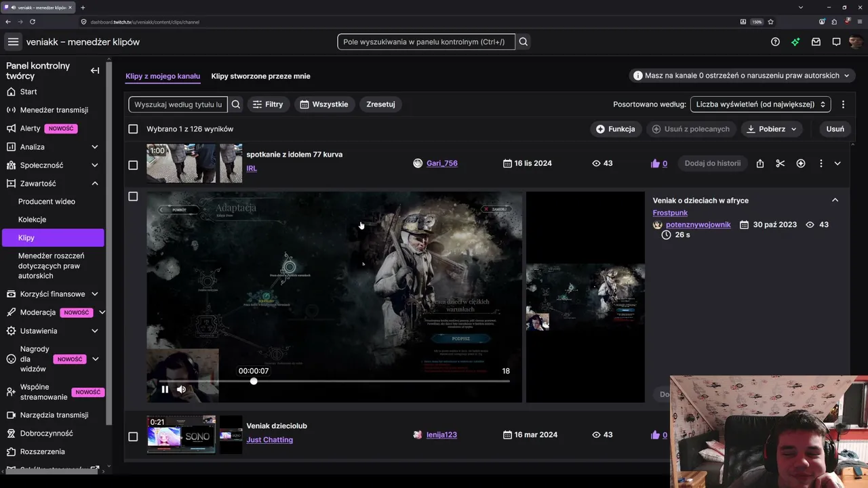Expand the Ustawienia sidebar section
The height and width of the screenshot is (488, 868).
[x=95, y=331]
